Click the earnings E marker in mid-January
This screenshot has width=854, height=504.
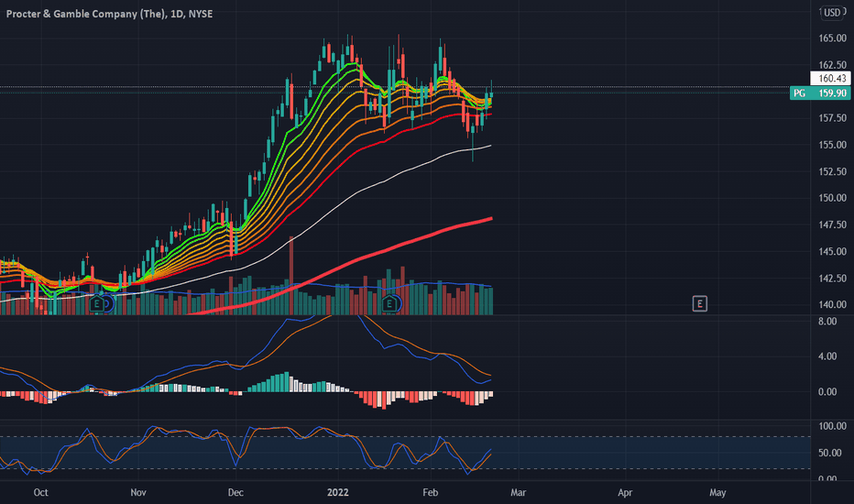coord(389,303)
